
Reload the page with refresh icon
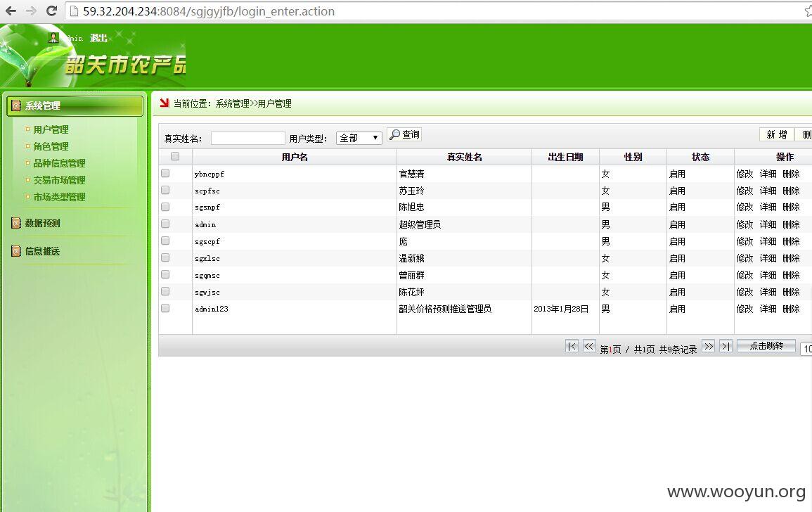pyautogui.click(x=51, y=11)
